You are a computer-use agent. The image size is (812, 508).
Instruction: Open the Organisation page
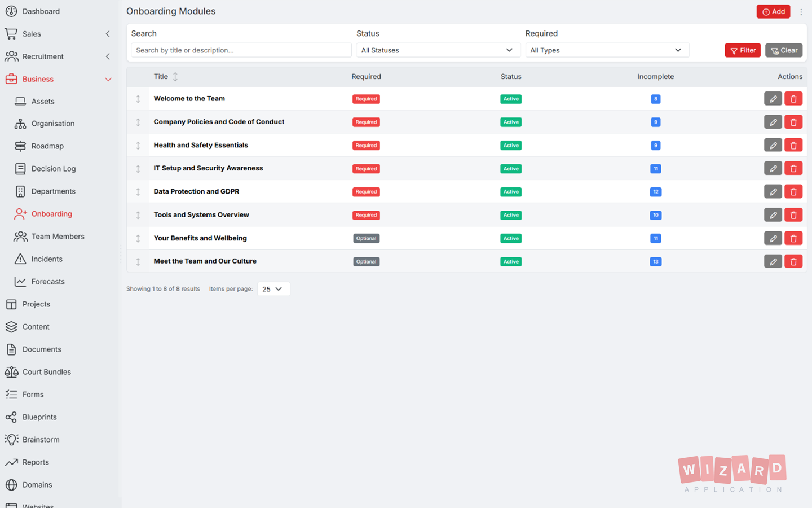pos(52,124)
